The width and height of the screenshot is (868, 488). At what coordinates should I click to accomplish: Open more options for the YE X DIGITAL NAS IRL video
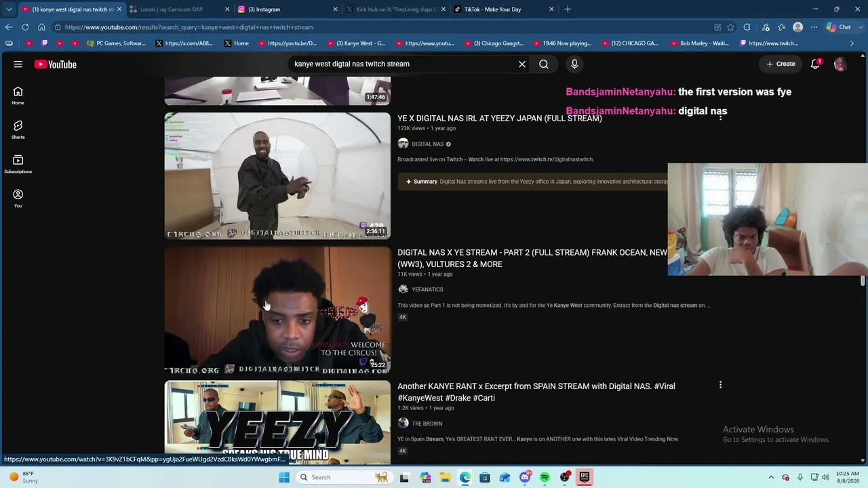coord(720,117)
